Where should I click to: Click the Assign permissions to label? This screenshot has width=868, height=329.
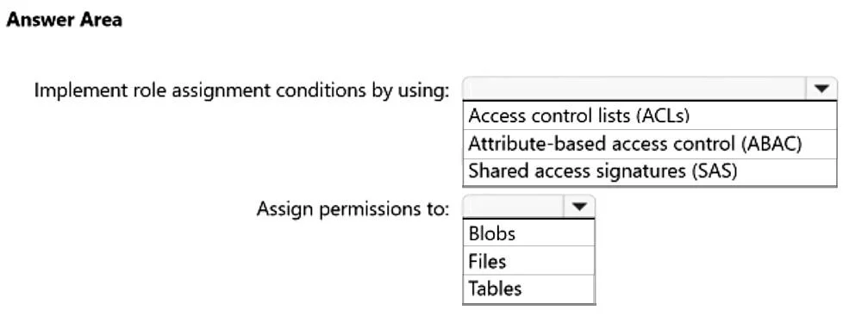click(x=353, y=209)
